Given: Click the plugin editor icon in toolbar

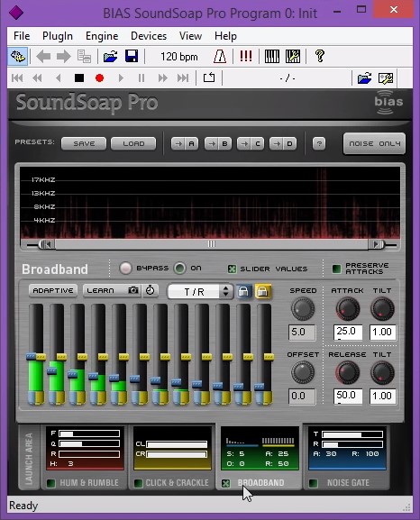Looking at the screenshot, I should tap(18, 56).
